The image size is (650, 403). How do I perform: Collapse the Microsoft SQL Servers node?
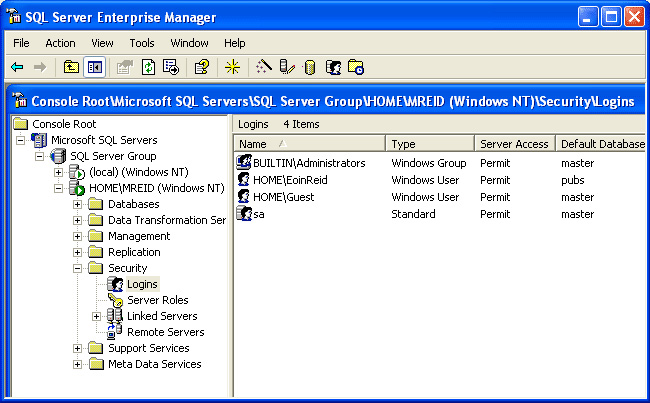20,140
